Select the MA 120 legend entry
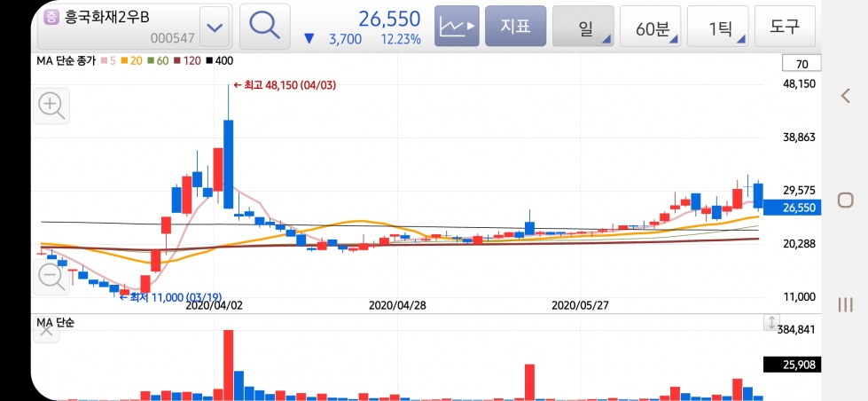Viewport: 868px width, 401px height. [187, 61]
